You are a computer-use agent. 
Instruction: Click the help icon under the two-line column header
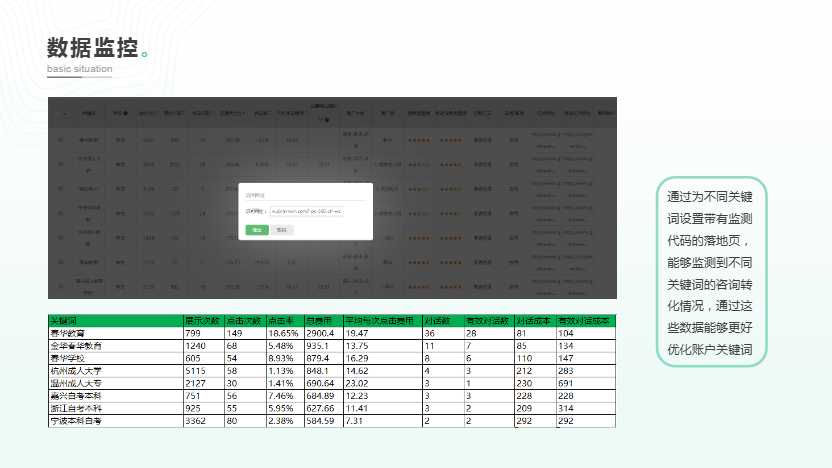pos(327,120)
